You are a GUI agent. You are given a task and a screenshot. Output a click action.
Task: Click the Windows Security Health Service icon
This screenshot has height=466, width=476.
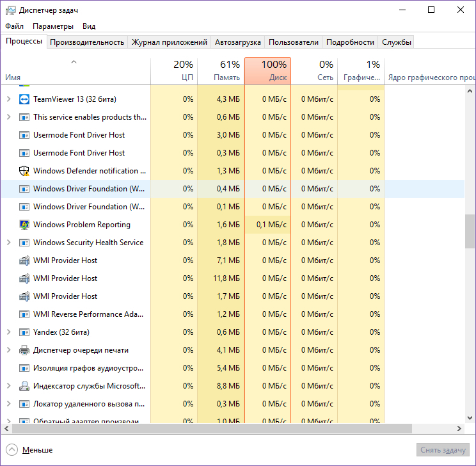[x=24, y=243]
